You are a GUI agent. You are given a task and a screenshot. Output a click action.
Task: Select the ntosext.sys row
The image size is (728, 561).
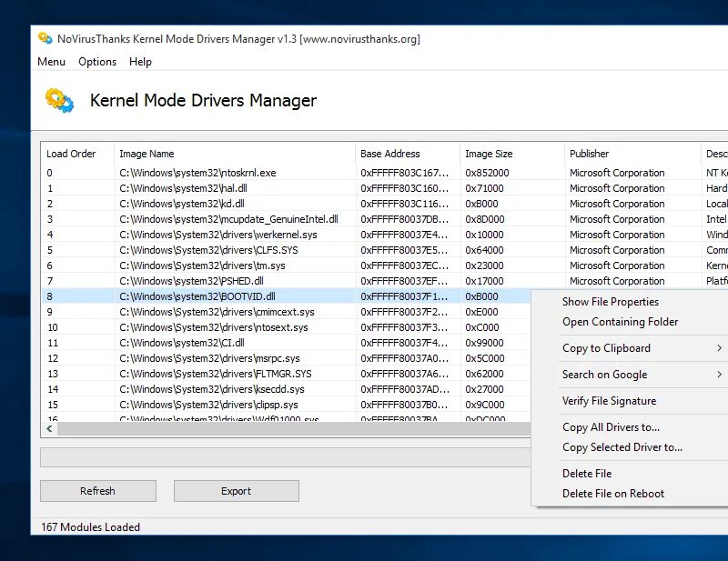[x=287, y=327]
